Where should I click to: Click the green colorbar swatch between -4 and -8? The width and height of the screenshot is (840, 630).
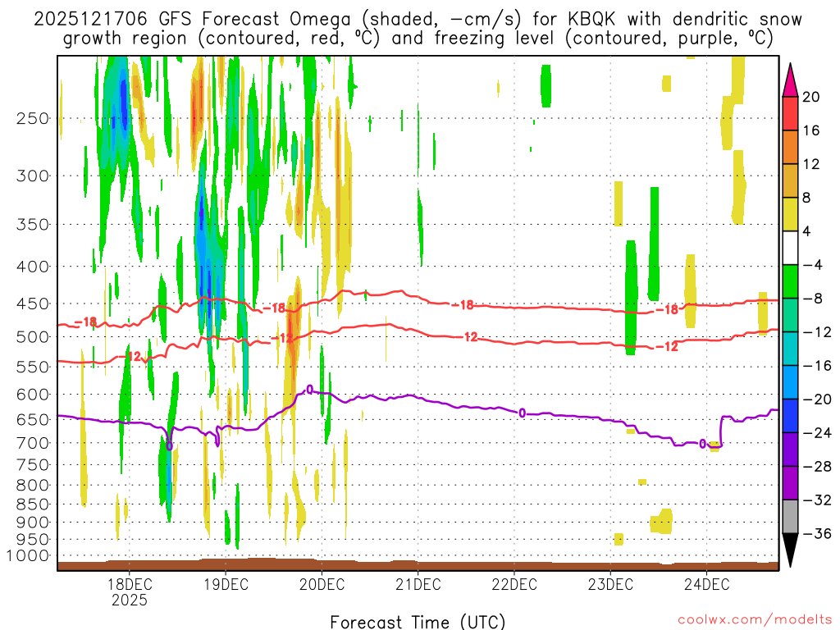click(790, 282)
